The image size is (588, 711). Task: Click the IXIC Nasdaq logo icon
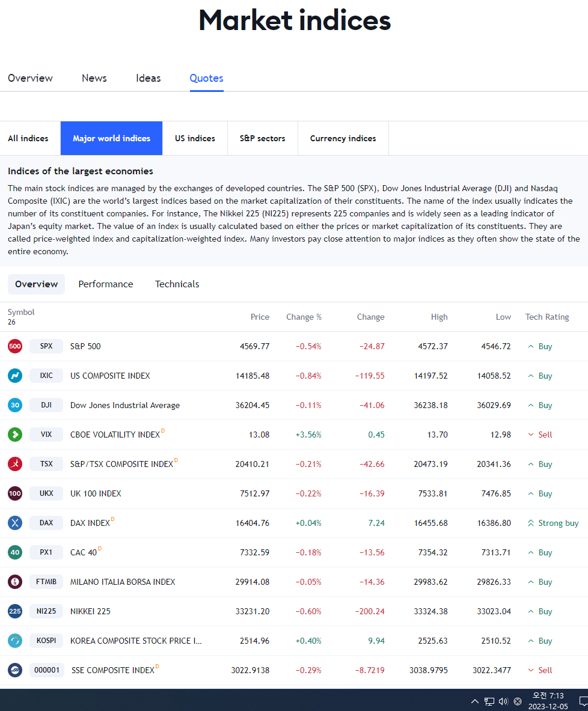pos(15,376)
